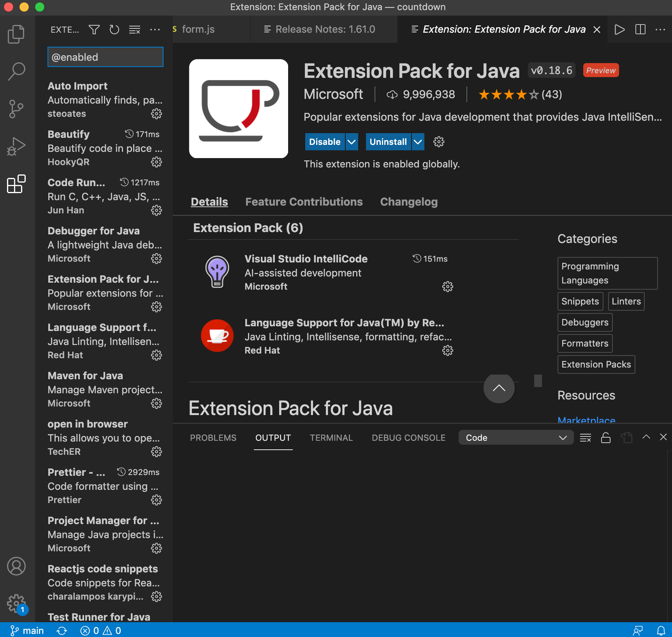672x637 pixels.
Task: Switch to the Release Notes: 1.61.0 tab
Action: (324, 29)
